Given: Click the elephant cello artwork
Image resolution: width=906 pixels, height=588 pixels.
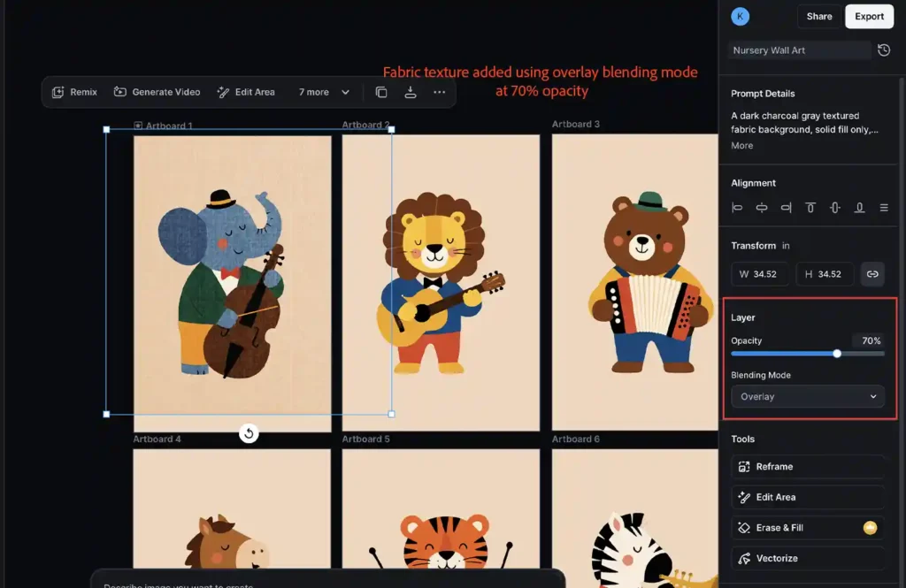Looking at the screenshot, I should coord(222,283).
